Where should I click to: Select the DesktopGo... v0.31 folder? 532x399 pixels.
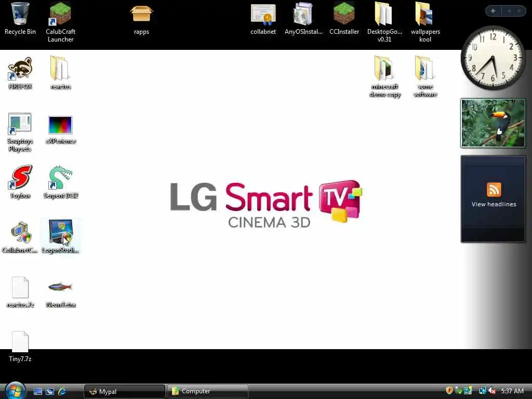(384, 22)
